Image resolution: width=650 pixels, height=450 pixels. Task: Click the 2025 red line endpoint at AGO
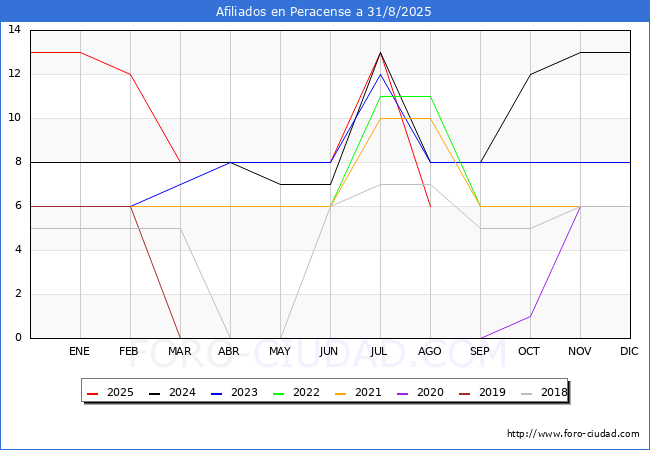(x=430, y=206)
